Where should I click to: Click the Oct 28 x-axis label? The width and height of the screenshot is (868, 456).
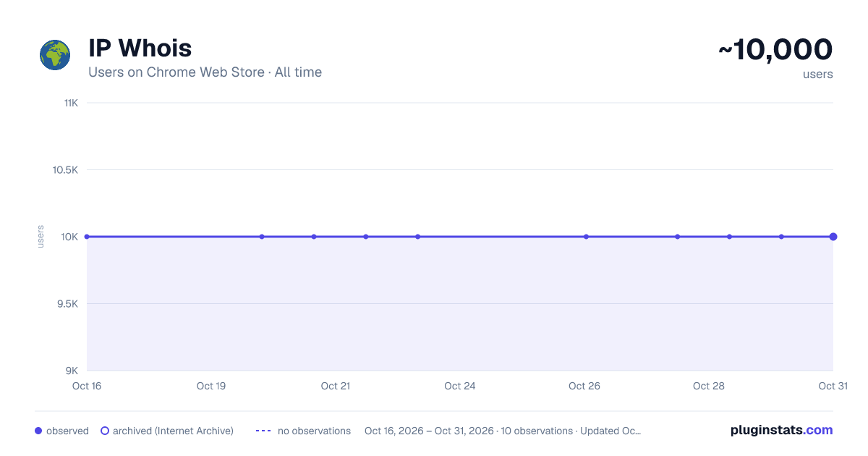(x=709, y=386)
